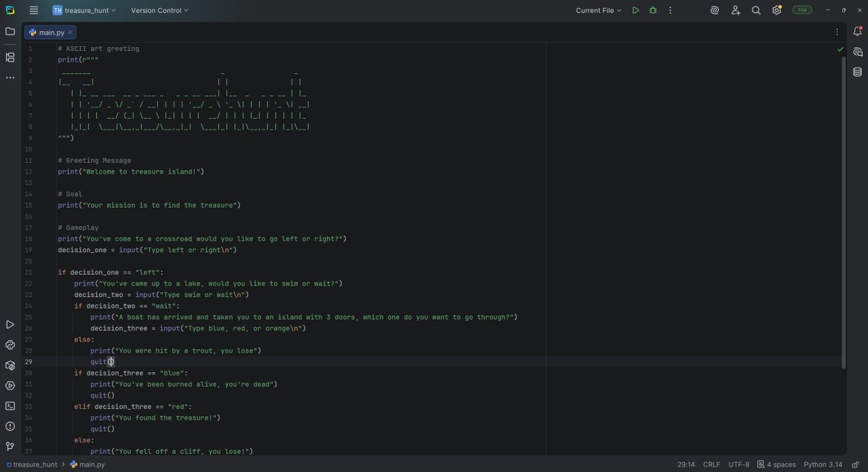Open Current File run configuration dropdown
Screen dimensions: 868x472
pos(598,10)
